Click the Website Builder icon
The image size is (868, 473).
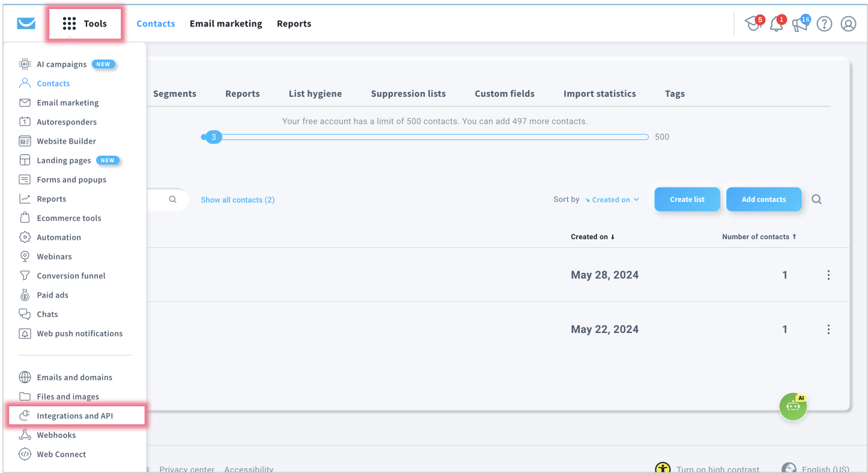click(25, 141)
